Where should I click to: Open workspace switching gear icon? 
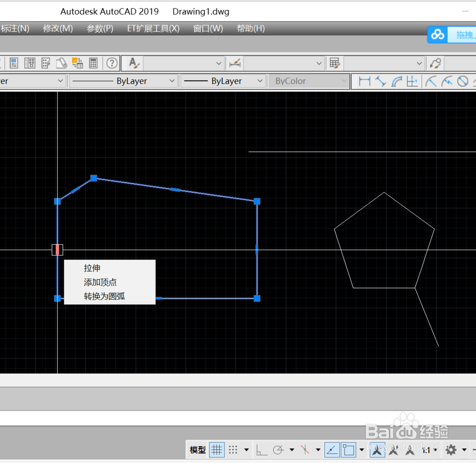tap(451, 450)
